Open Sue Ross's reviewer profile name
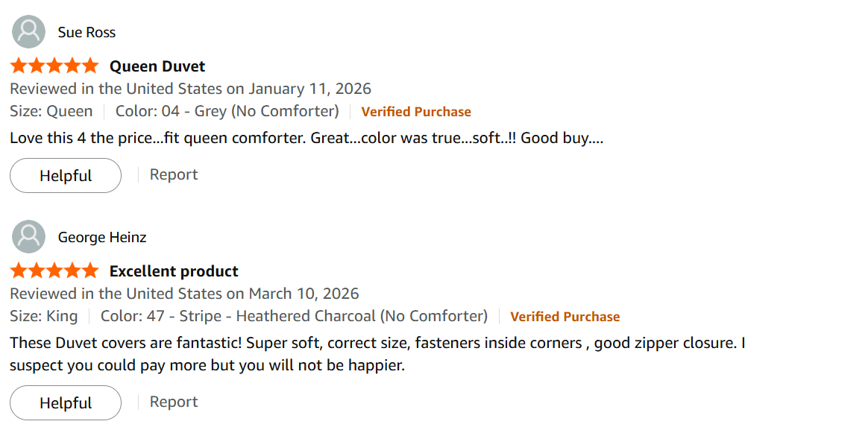Image resolution: width=868 pixels, height=430 pixels. (x=87, y=33)
